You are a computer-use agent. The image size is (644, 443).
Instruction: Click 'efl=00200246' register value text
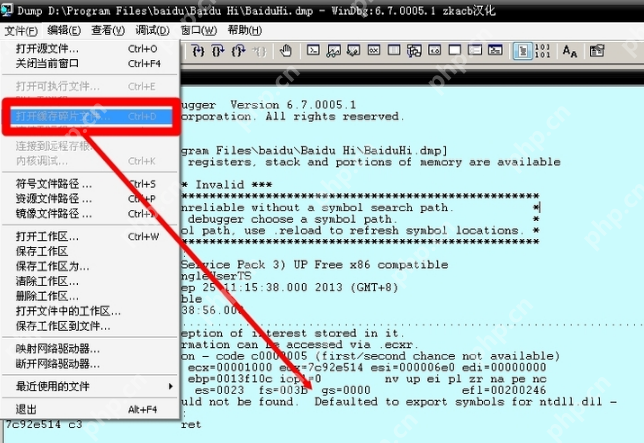(x=504, y=390)
